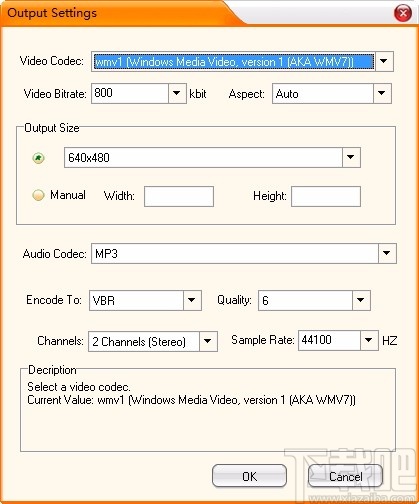Viewport: 419px width, 504px height.
Task: Select the wmv1 Video Codec field
Action: coord(234,62)
